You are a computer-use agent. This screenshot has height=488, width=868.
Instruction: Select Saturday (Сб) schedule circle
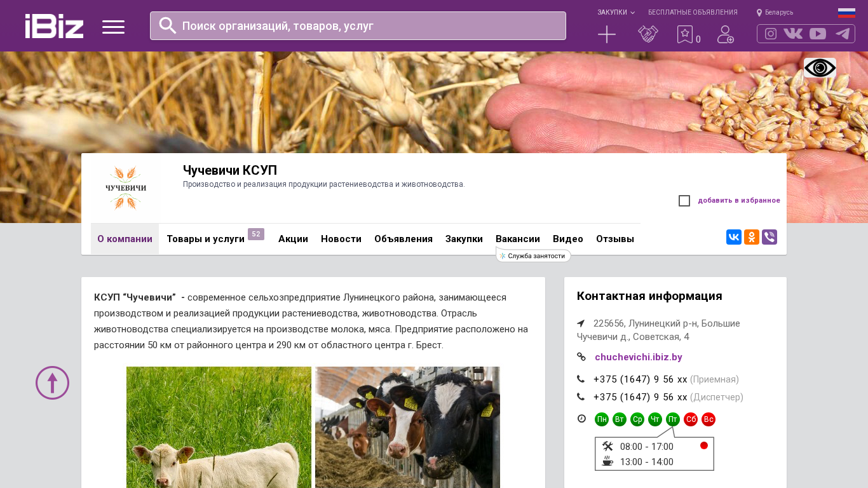coord(691,419)
